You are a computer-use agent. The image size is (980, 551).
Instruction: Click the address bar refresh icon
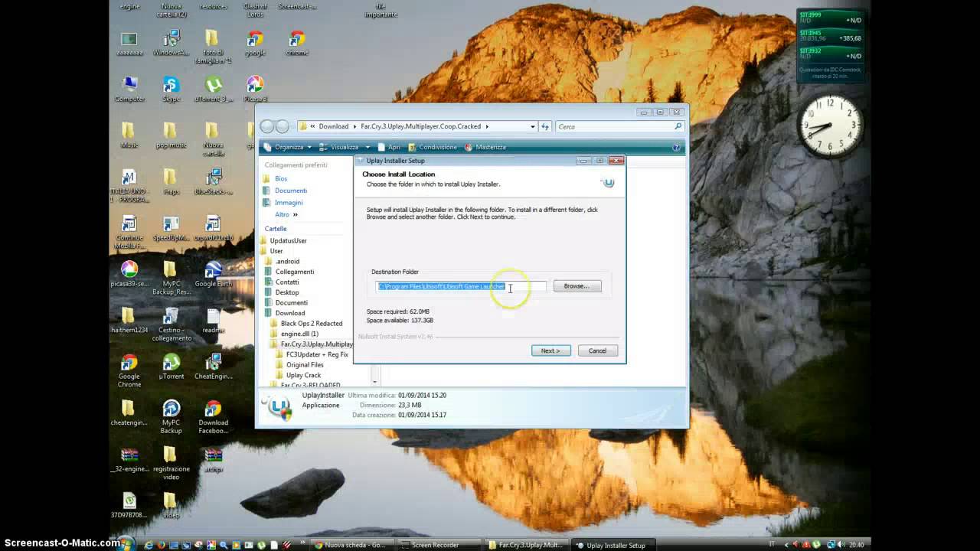coord(545,126)
